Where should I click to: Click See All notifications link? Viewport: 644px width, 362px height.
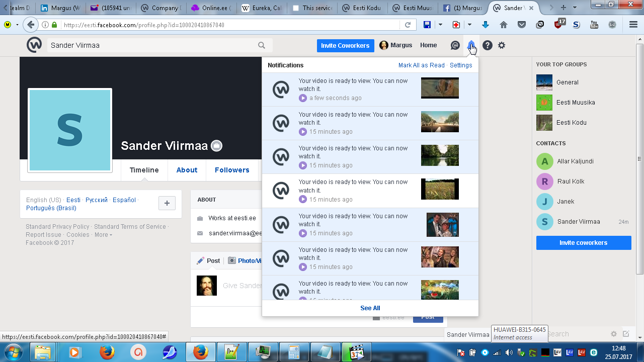tap(370, 308)
